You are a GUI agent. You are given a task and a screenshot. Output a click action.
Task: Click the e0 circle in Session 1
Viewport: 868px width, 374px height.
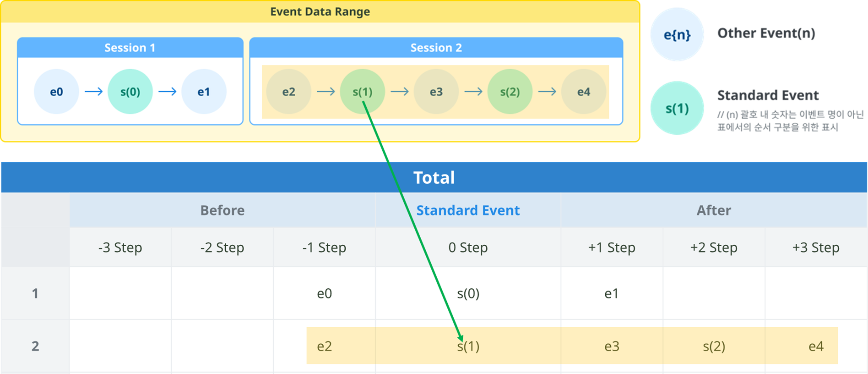56,92
